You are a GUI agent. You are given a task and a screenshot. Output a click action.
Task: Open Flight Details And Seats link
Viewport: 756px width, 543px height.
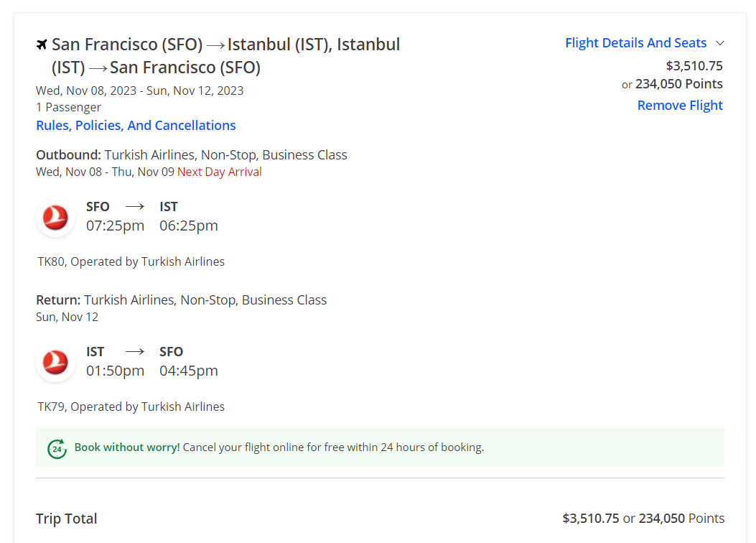click(x=635, y=43)
